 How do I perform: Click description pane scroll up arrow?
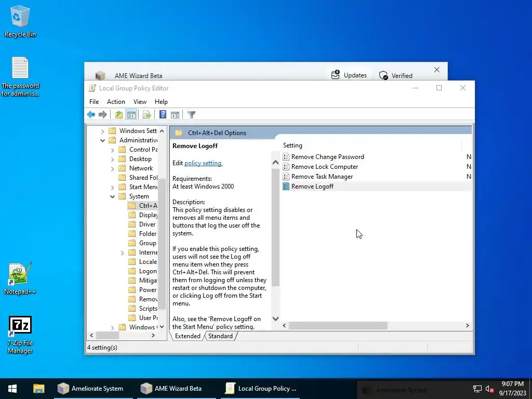pos(275,163)
